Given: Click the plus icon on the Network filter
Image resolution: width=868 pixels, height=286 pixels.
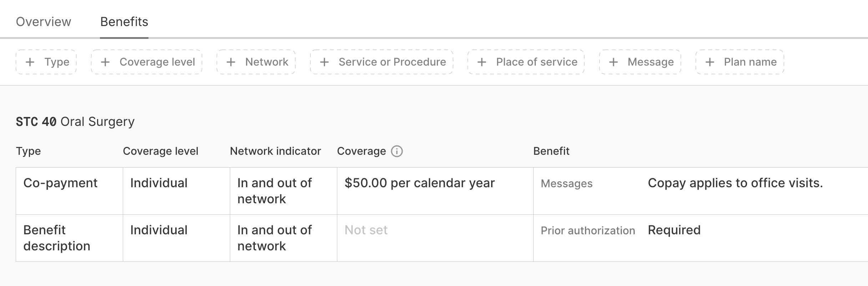Looking at the screenshot, I should point(231,62).
